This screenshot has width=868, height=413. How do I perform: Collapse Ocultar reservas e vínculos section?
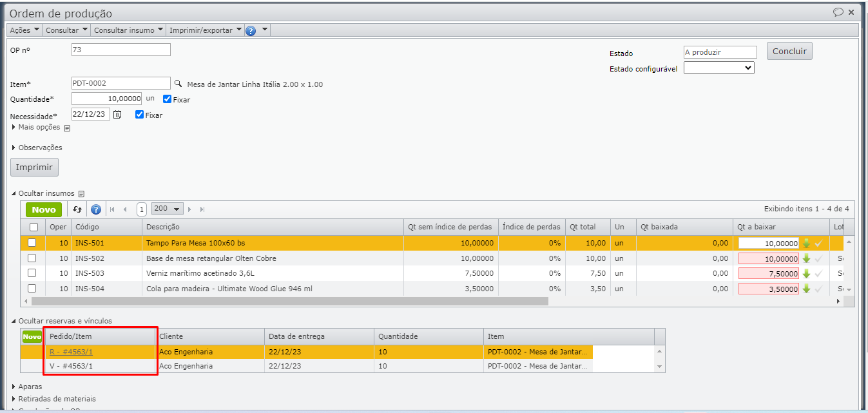click(62, 321)
